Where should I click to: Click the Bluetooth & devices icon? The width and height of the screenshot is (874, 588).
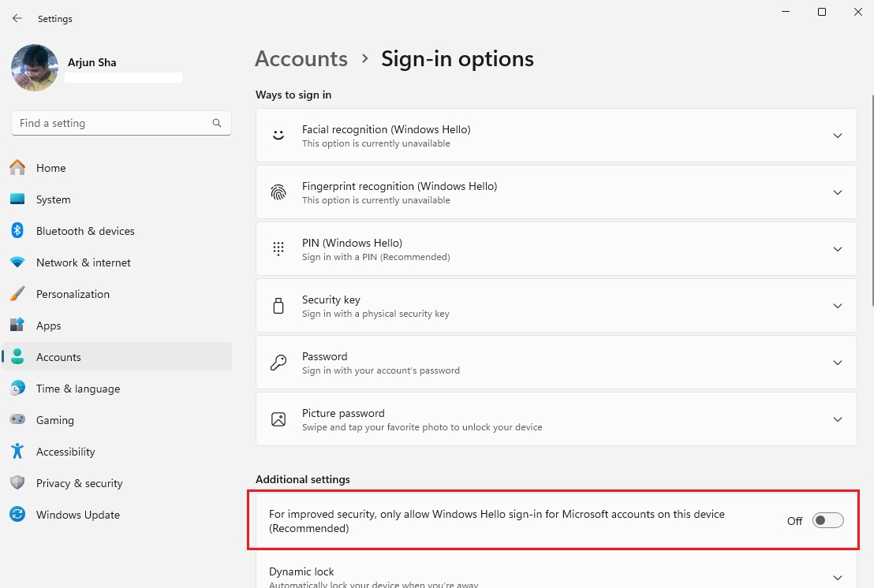tap(17, 231)
